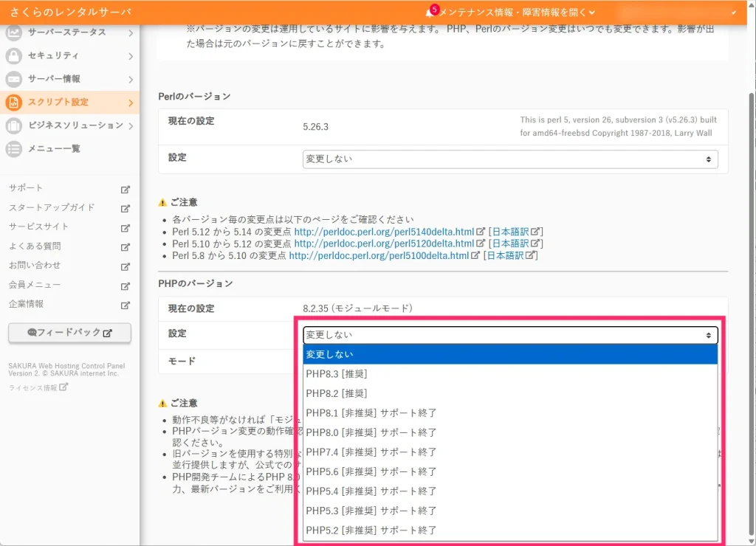Click external link icon next to サポート
This screenshot has height=546, width=756.
(x=126, y=190)
